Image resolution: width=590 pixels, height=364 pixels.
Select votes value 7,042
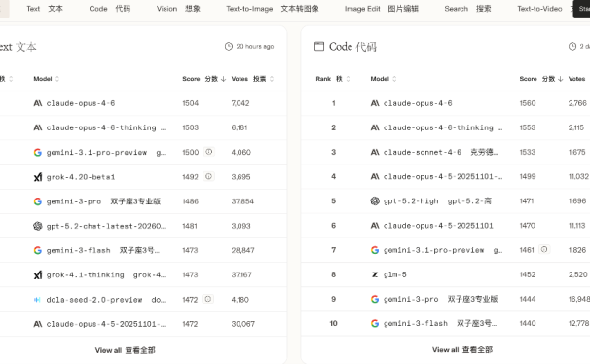tap(240, 103)
